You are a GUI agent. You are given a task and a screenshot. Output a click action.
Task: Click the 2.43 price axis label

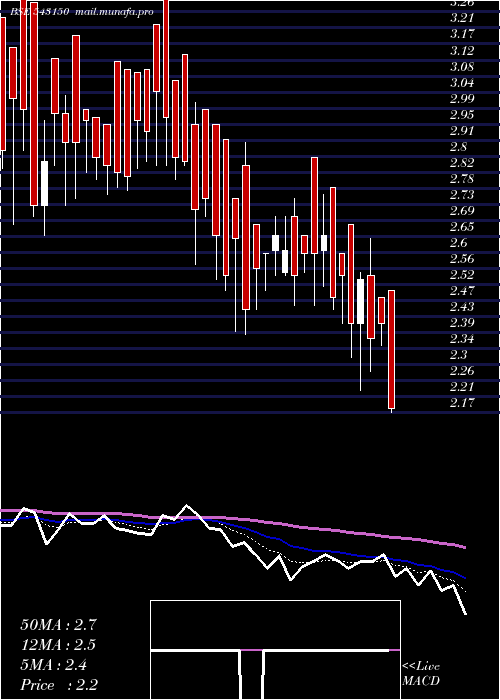(462, 307)
